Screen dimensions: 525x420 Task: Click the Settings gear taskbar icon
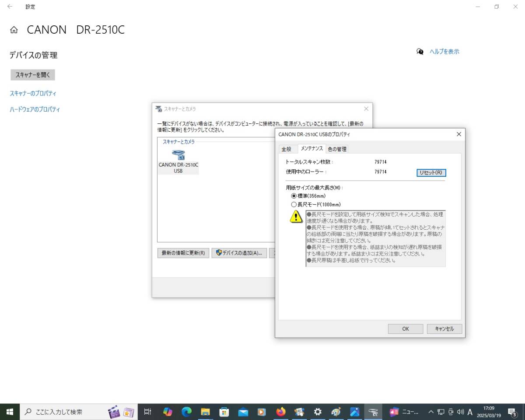pos(318,412)
